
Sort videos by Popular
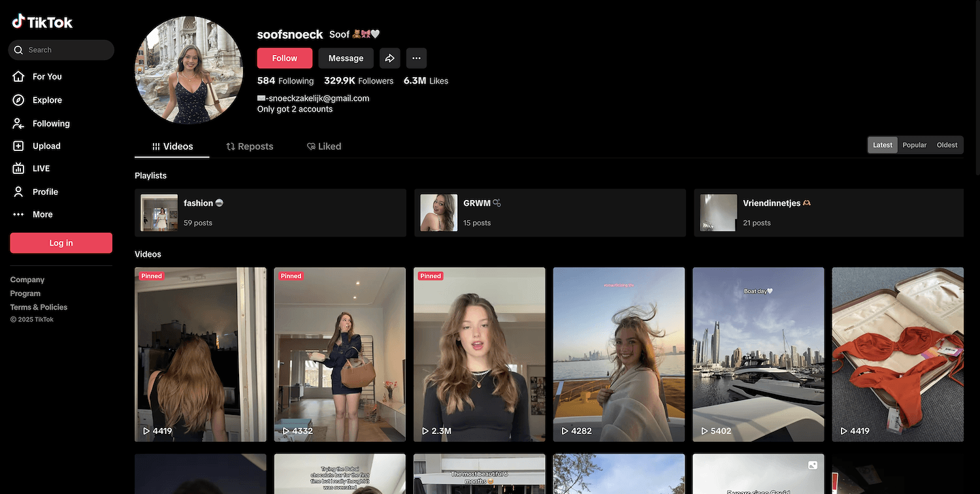coord(914,145)
